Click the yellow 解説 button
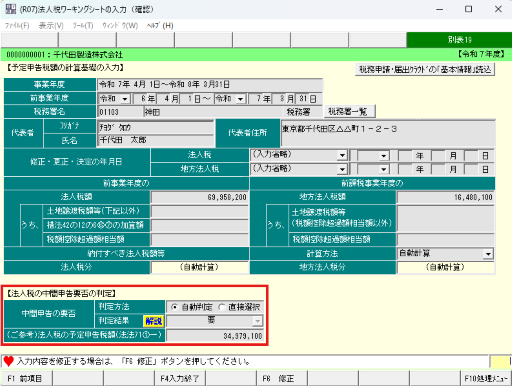The height and width of the screenshot is (386, 512). 153,321
